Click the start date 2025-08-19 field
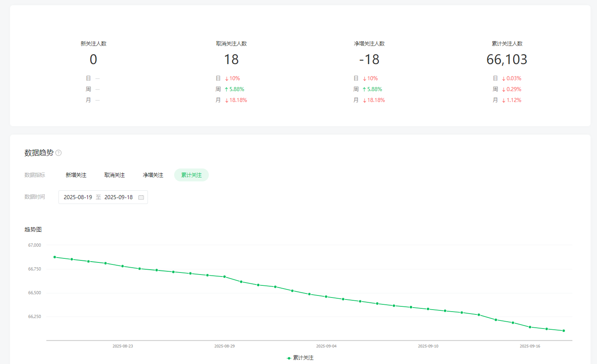Screen dimensions: 597x364 pyautogui.click(x=78, y=197)
